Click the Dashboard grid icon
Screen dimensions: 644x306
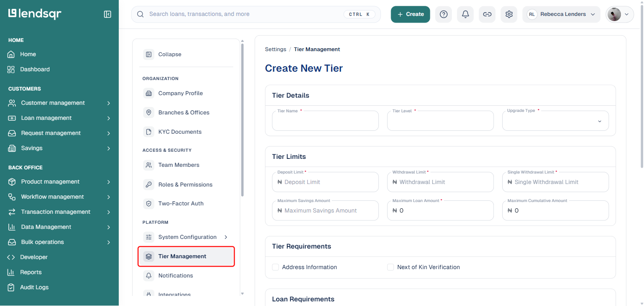pyautogui.click(x=11, y=70)
